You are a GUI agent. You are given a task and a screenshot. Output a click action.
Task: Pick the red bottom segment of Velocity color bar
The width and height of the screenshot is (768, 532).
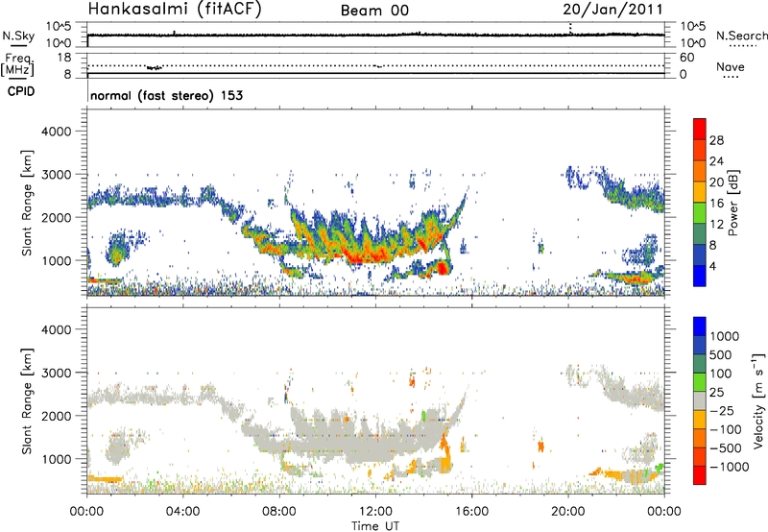(700, 475)
